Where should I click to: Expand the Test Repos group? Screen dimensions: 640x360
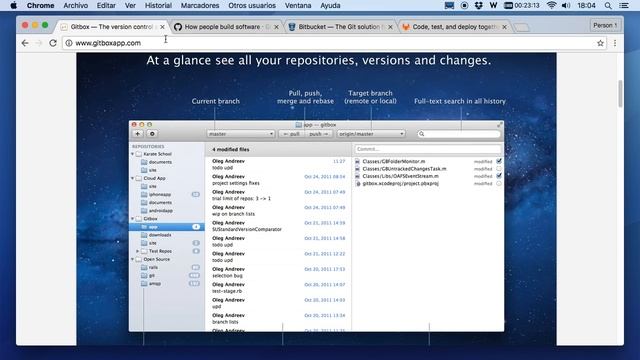pos(138,251)
